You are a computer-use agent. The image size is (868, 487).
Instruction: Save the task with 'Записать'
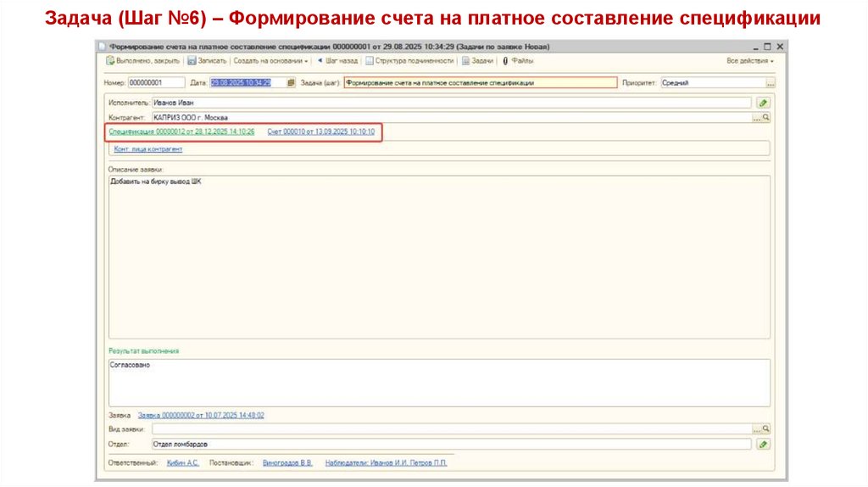(x=207, y=61)
